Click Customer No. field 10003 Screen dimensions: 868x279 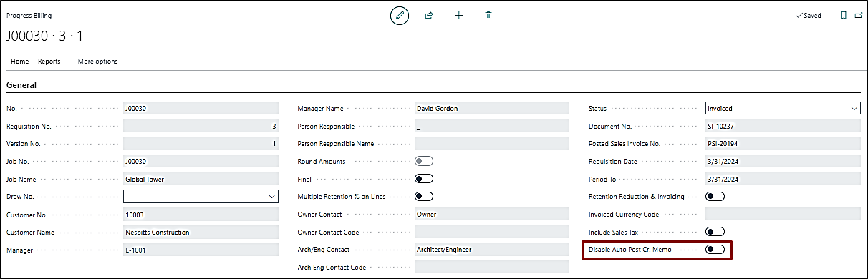point(201,214)
